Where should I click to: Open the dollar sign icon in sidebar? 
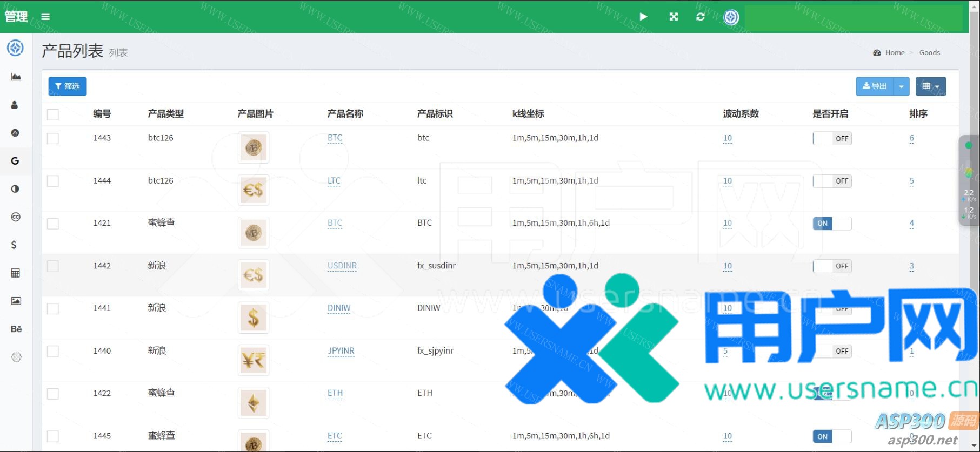[x=14, y=245]
